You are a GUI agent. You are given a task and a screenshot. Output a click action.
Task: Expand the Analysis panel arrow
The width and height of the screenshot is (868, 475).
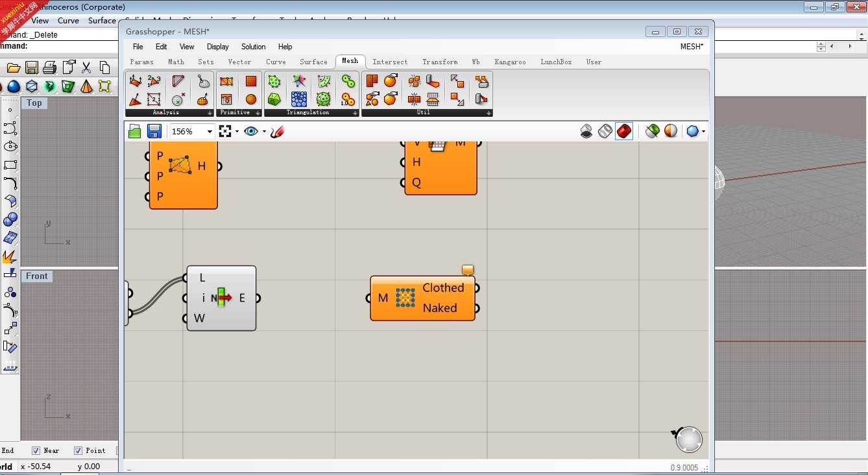point(210,113)
